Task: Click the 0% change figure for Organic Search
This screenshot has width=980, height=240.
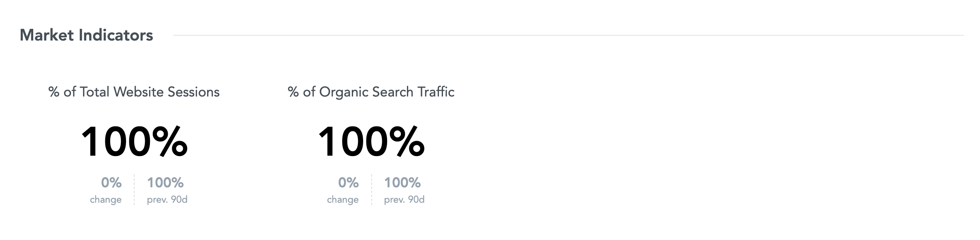Action: (348, 182)
